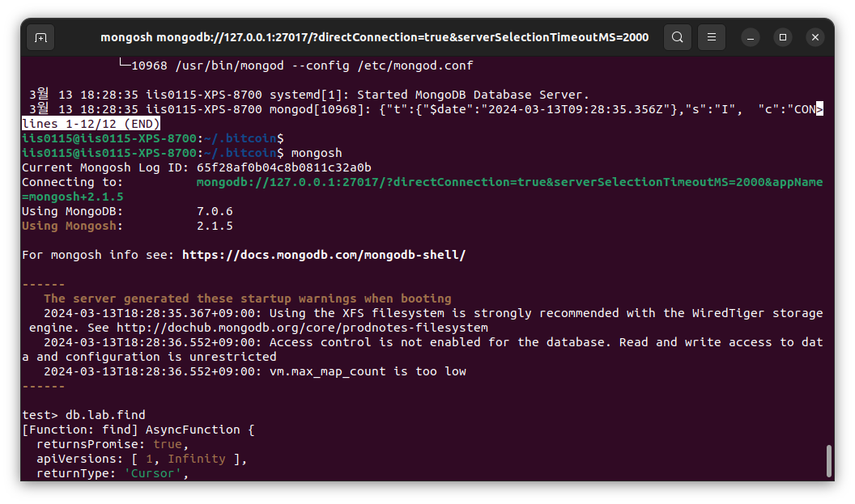Minimize the terminal window
Viewport: 855px width, 504px height.
pyautogui.click(x=751, y=37)
